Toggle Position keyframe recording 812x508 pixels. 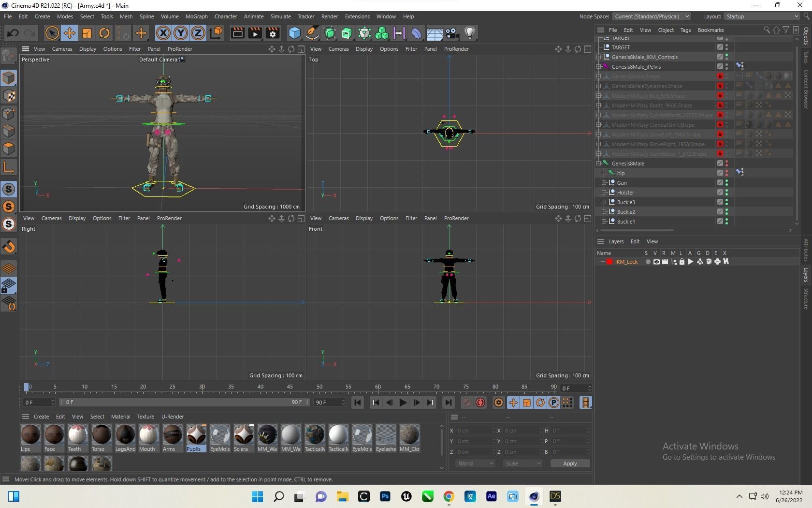tap(513, 403)
